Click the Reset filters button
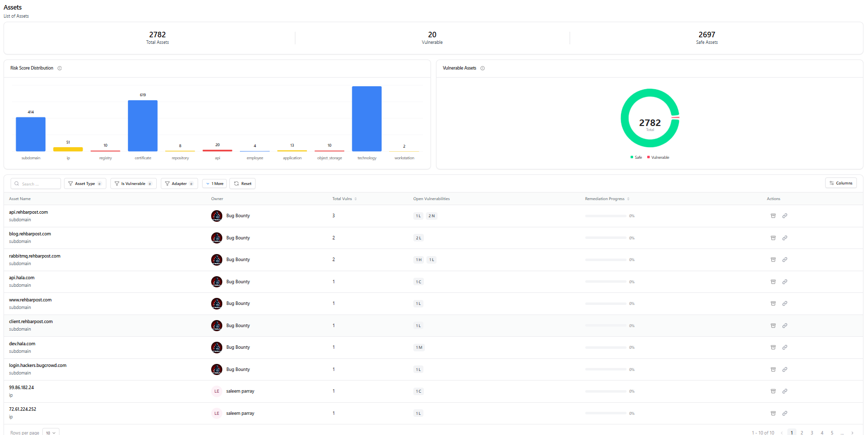Viewport: 868px width, 435px height. pos(242,183)
